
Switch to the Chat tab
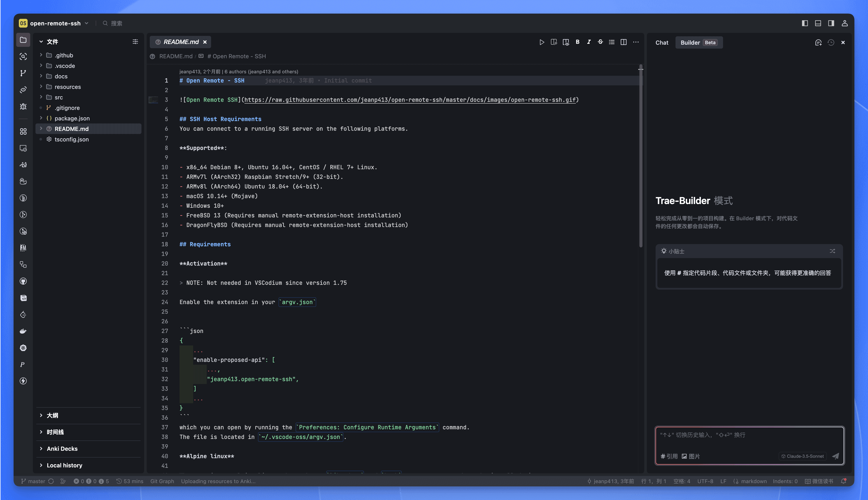[x=662, y=43]
